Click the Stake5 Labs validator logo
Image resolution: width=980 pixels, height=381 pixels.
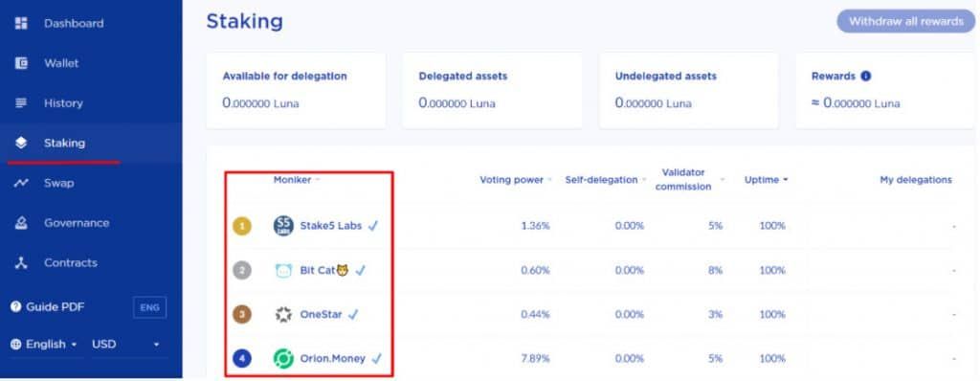[x=283, y=226]
